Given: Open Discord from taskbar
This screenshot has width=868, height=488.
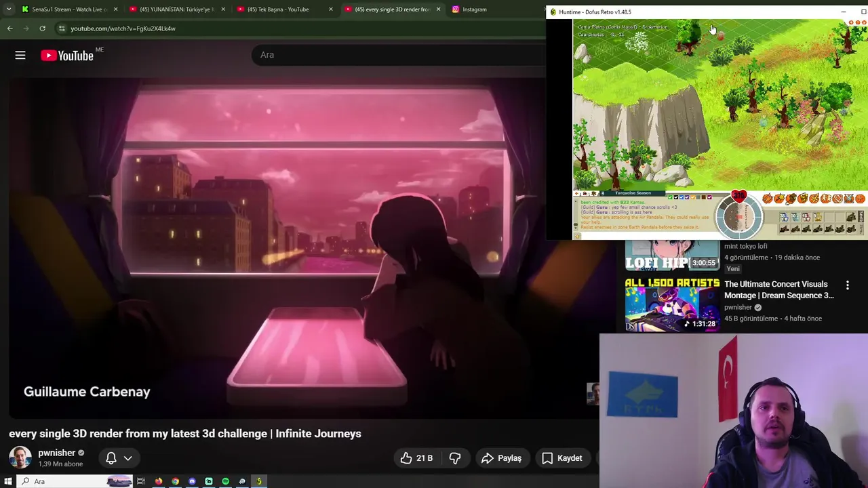Looking at the screenshot, I should coord(192,481).
